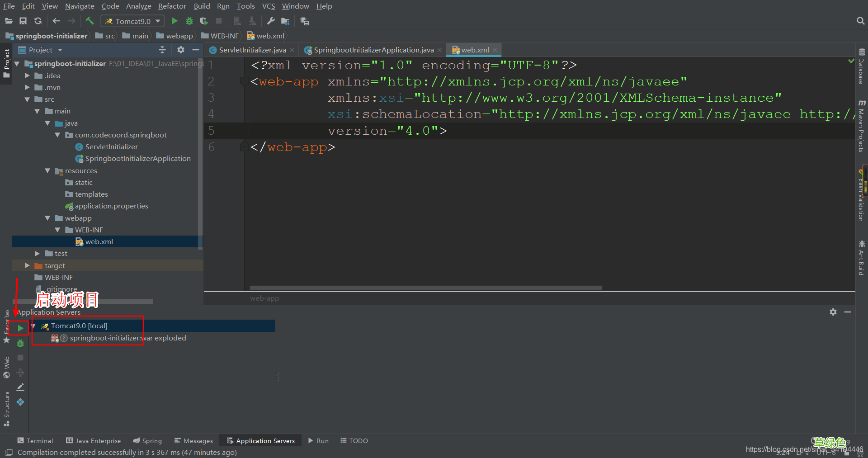Click the Debug bug icon in top toolbar
The height and width of the screenshot is (458, 868).
189,21
